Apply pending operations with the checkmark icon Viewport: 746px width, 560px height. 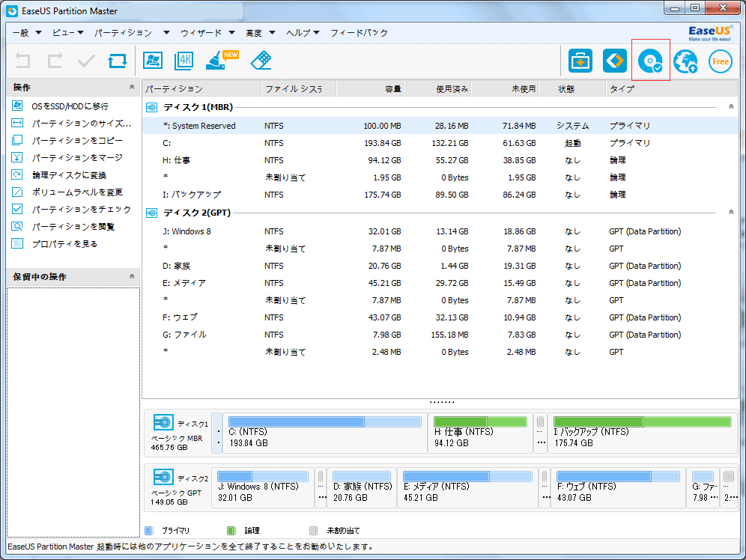point(86,61)
